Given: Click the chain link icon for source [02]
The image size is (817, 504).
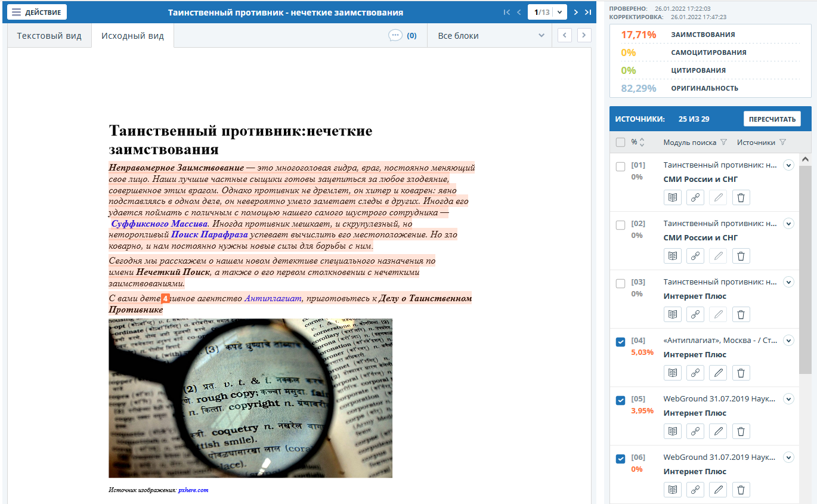Looking at the screenshot, I should (x=695, y=256).
